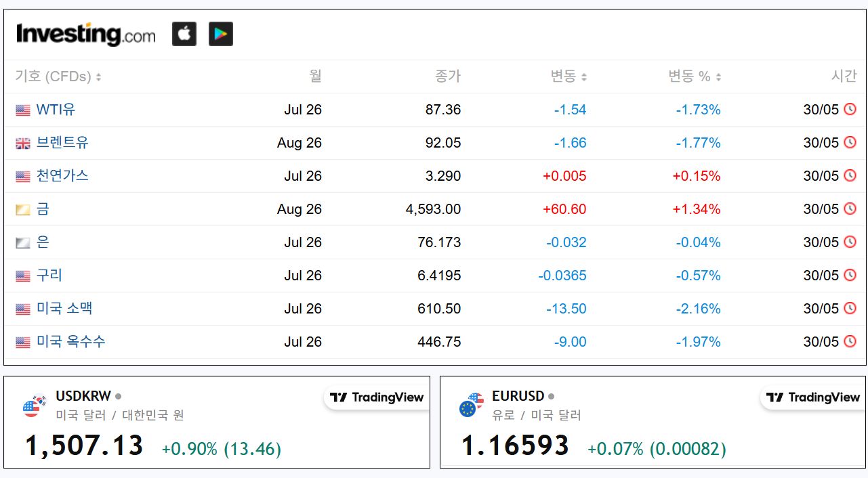Click the clock icon in 천연가스 row
Viewport: 868px width, 478px height.
[x=850, y=175]
